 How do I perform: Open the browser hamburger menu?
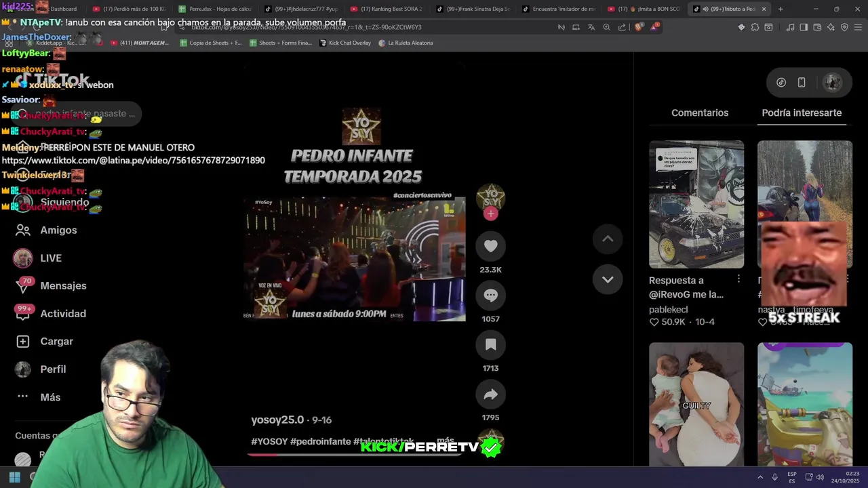click(x=858, y=27)
